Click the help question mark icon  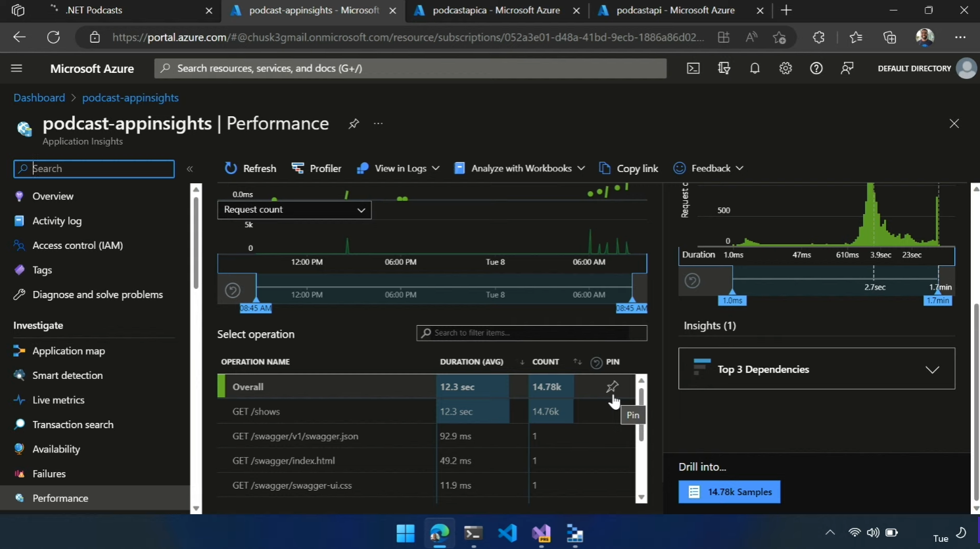816,68
